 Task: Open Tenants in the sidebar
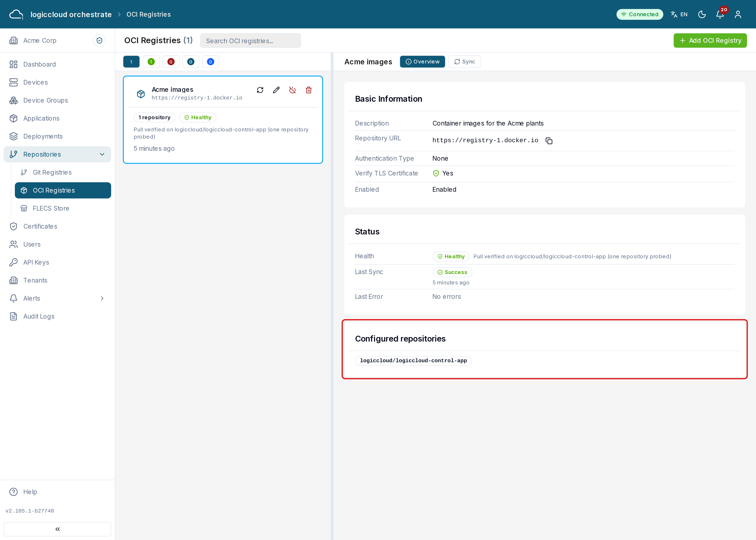coord(57,280)
